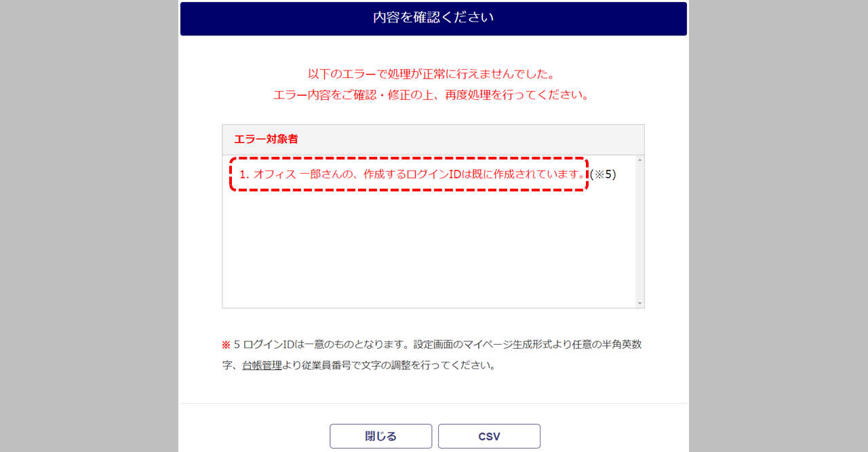
Task: Click the error list scrollbar track
Action: (x=639, y=231)
